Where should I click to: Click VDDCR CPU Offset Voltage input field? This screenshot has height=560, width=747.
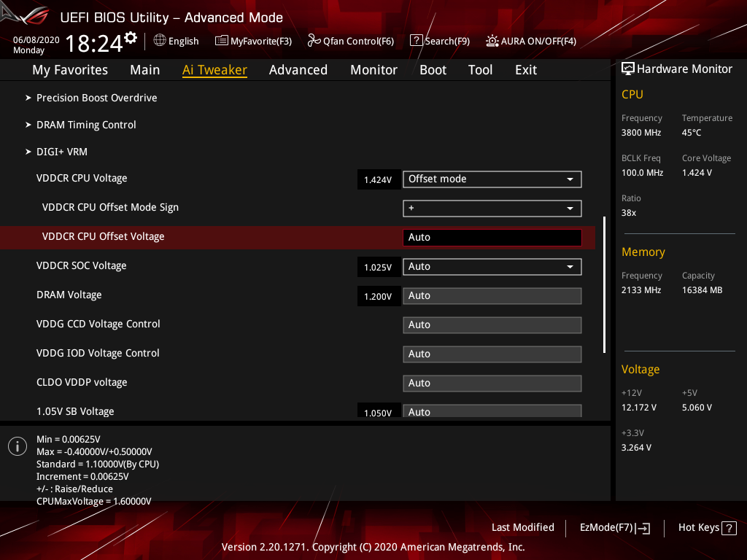tap(492, 237)
